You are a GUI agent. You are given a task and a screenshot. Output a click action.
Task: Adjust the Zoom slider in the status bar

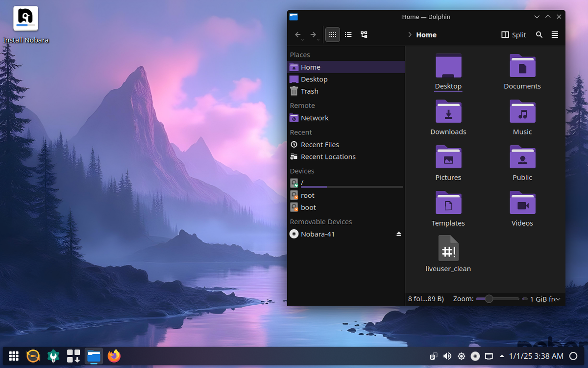coord(489,299)
